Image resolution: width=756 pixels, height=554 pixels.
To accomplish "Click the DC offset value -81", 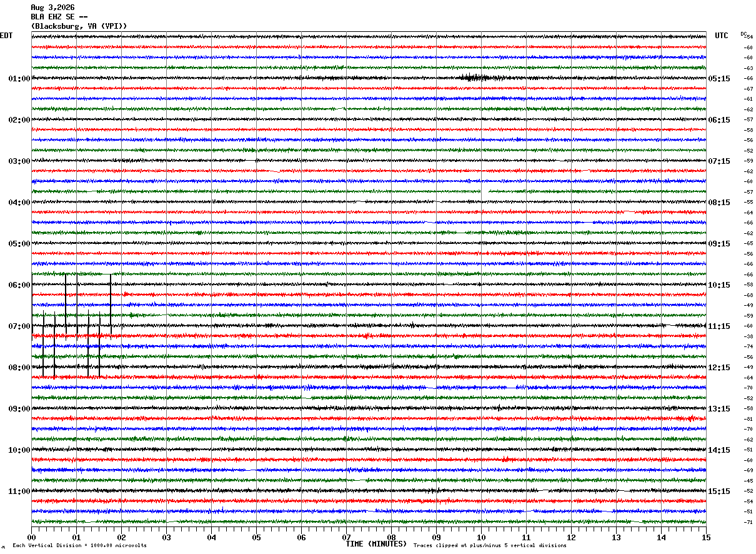I will click(749, 419).
